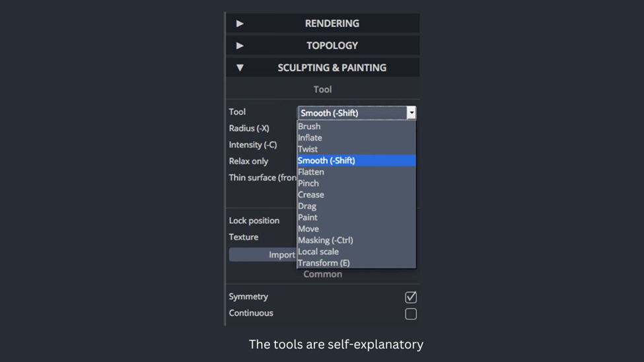Image resolution: width=644 pixels, height=362 pixels.
Task: Pick Paint from the tool list
Action: (x=357, y=217)
